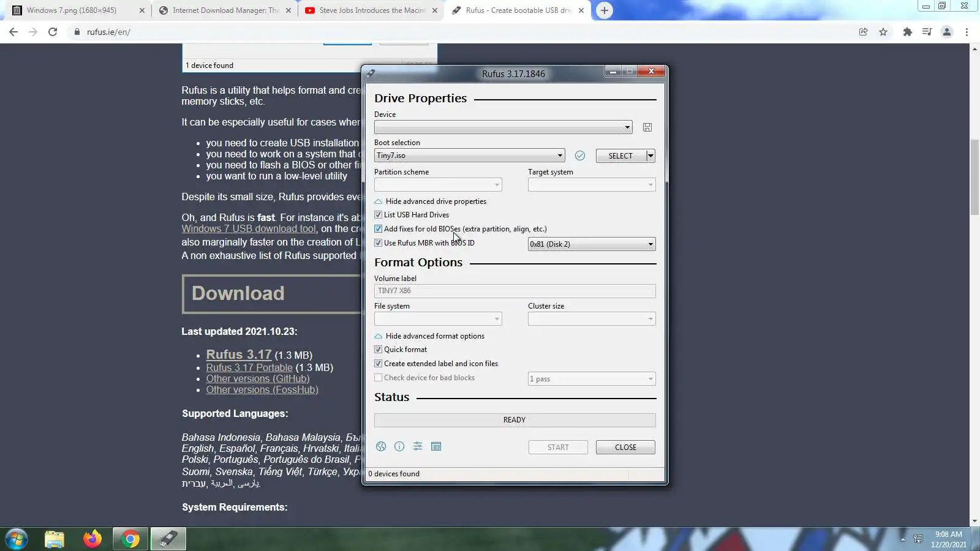Click the save device to image disk icon
This screenshot has height=551, width=980.
pyautogui.click(x=647, y=127)
